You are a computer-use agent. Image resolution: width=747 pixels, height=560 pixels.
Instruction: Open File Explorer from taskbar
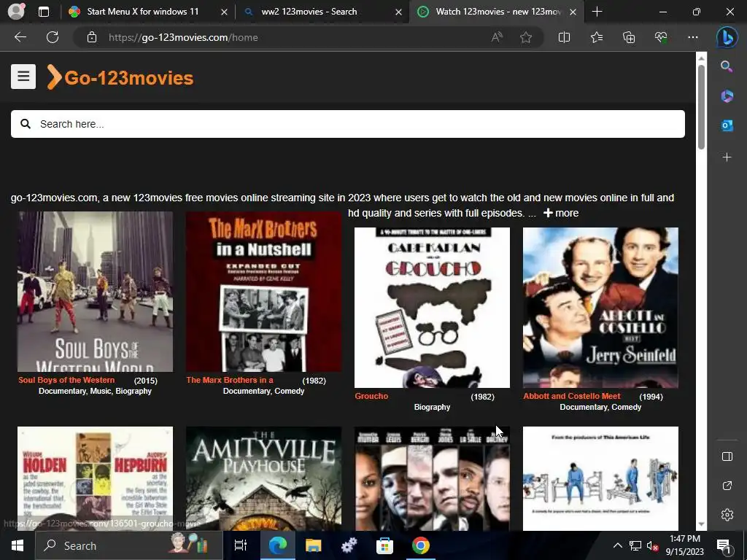tap(313, 545)
